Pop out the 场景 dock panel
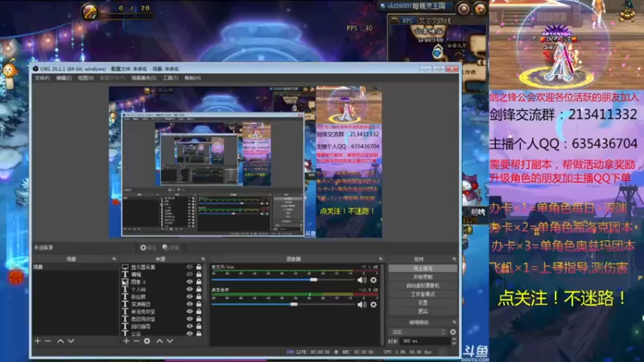Viewport: 644px width, 362px height. tap(114, 259)
